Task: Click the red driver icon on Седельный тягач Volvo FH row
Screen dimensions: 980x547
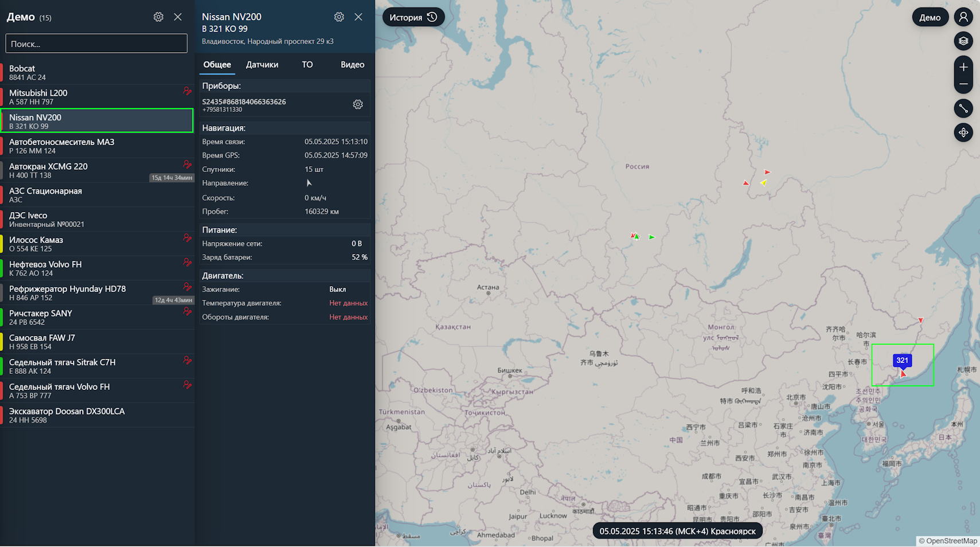Action: coord(187,385)
